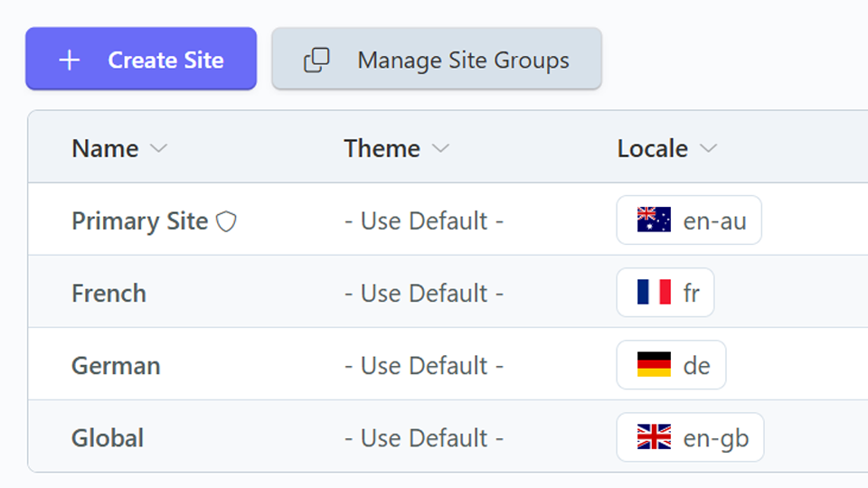
Task: Open the German site name
Action: click(117, 365)
